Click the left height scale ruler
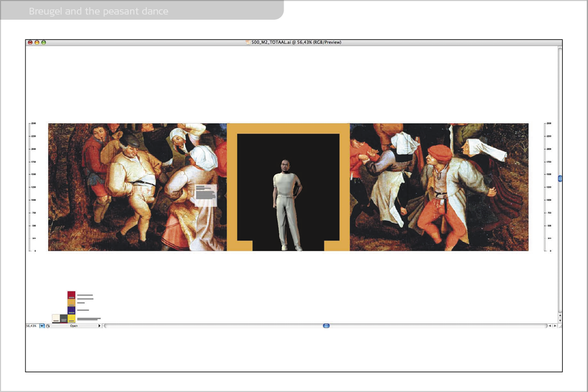The width and height of the screenshot is (588, 392). (x=33, y=187)
